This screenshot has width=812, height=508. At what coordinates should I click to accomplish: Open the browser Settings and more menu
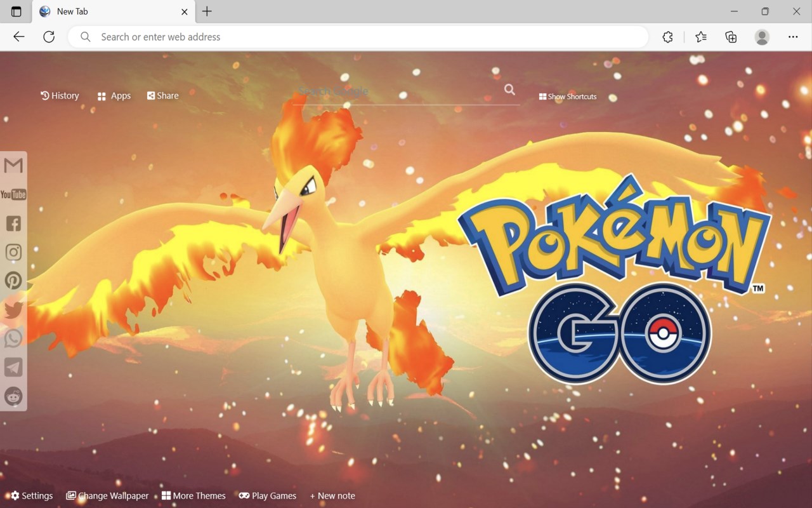(x=793, y=37)
